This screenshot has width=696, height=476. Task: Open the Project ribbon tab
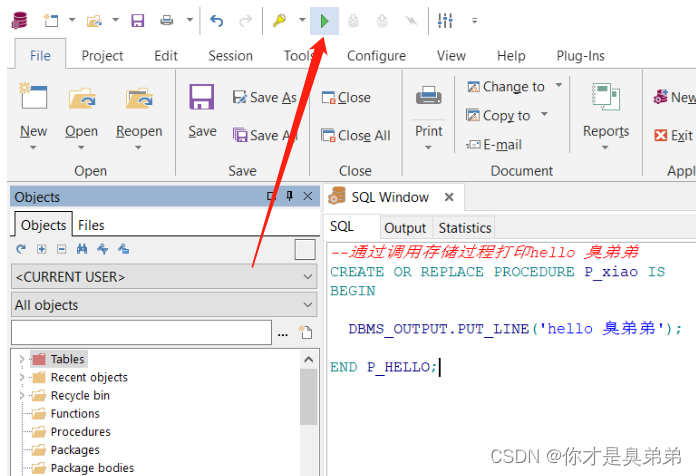pyautogui.click(x=103, y=56)
